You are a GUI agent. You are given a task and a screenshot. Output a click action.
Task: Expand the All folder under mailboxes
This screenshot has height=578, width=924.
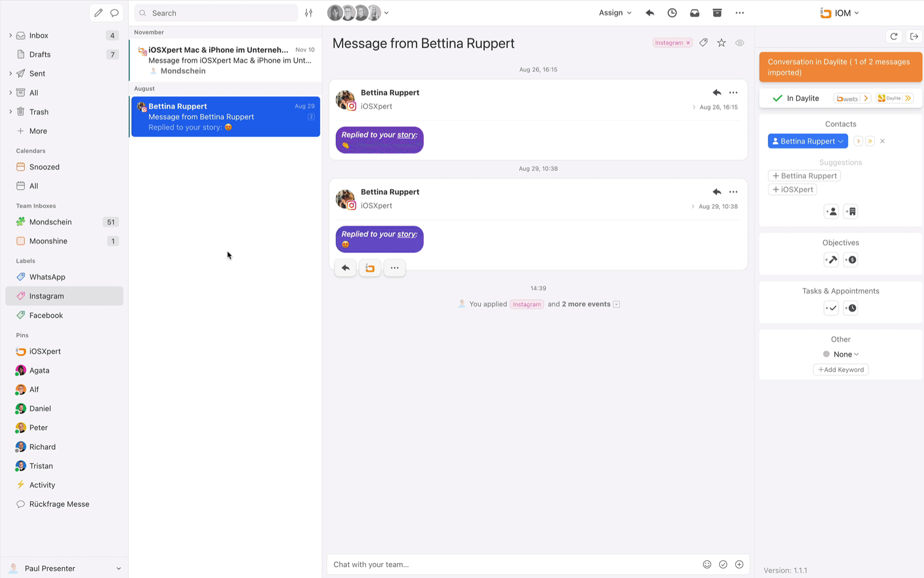tap(10, 93)
